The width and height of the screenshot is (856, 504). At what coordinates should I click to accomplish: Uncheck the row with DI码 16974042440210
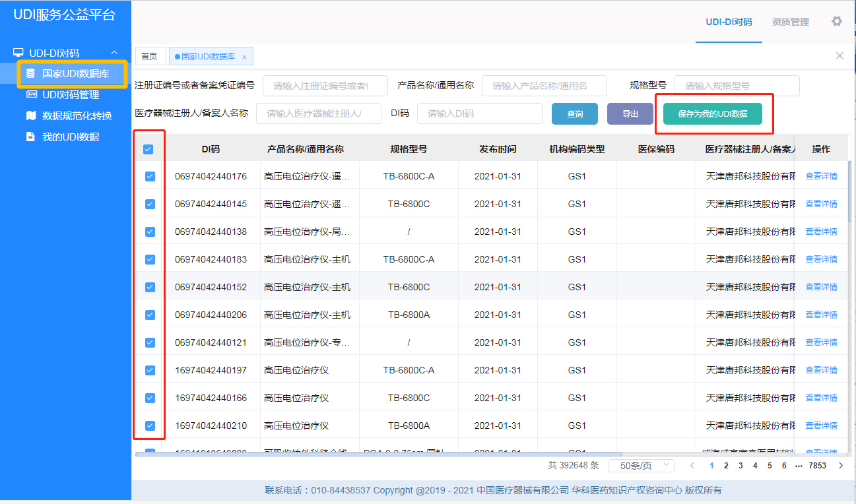(x=150, y=425)
